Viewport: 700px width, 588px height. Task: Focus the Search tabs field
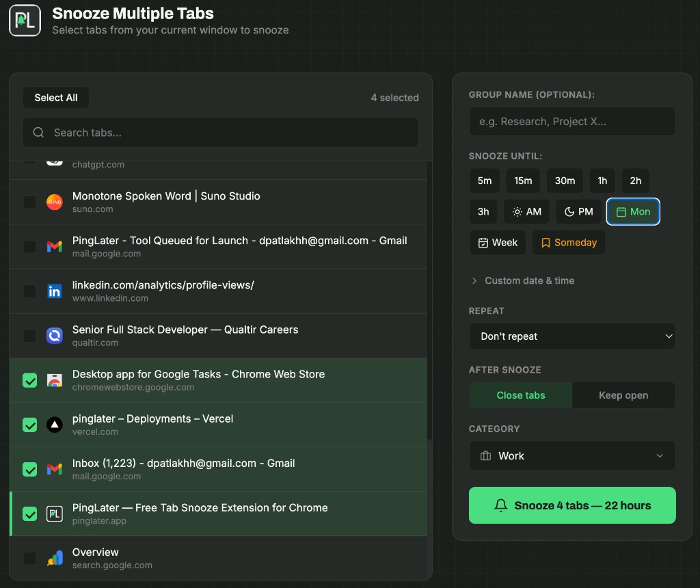click(x=221, y=132)
